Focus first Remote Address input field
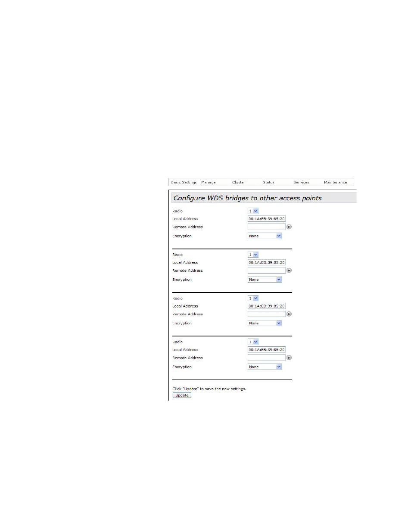This screenshot has width=411, height=532. click(267, 227)
